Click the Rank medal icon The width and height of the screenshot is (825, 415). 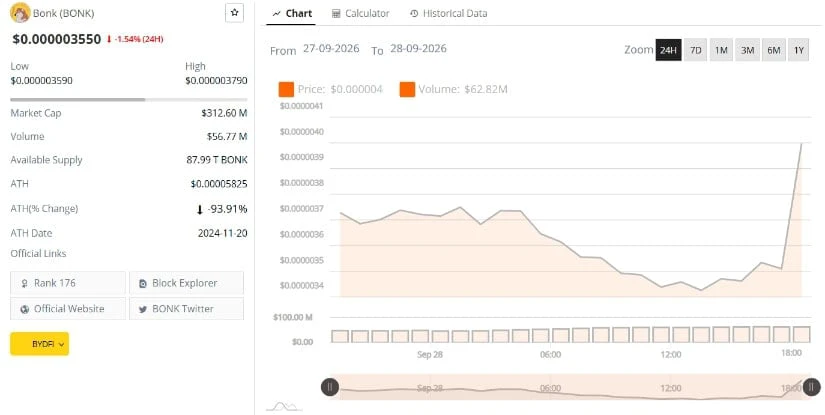point(24,284)
